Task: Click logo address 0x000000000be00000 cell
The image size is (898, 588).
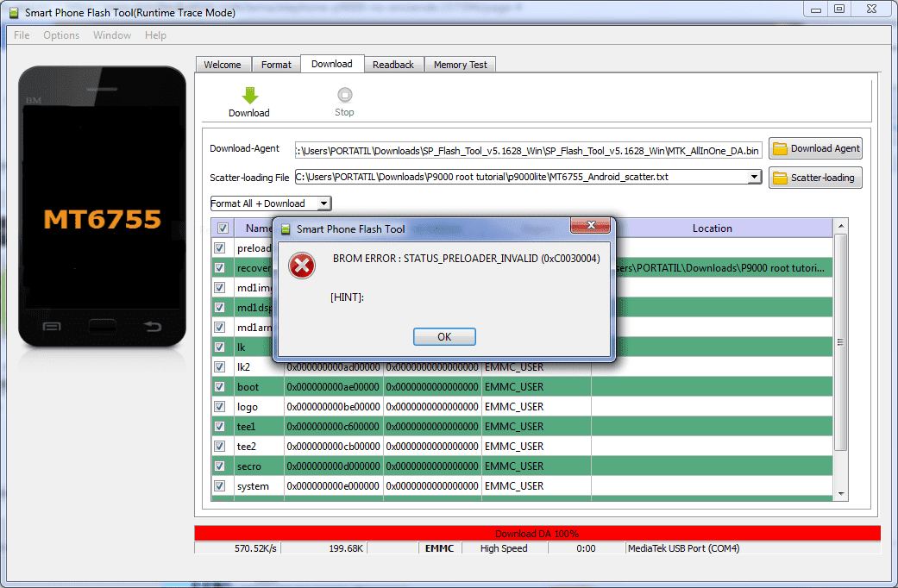Action: coord(333,407)
